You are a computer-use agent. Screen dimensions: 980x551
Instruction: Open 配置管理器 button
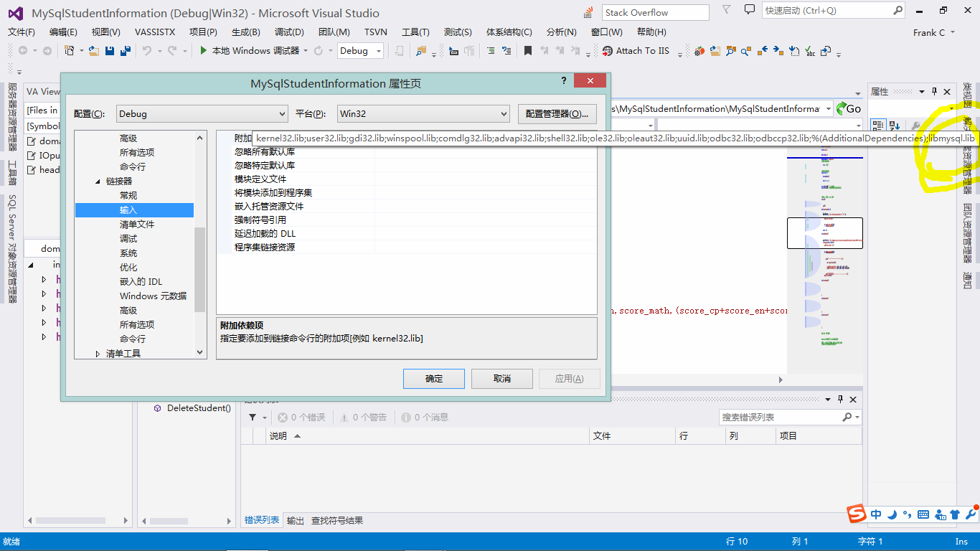pos(557,113)
